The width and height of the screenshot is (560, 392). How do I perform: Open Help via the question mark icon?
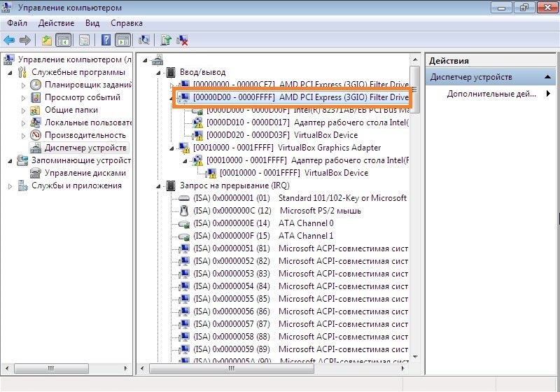(x=106, y=40)
